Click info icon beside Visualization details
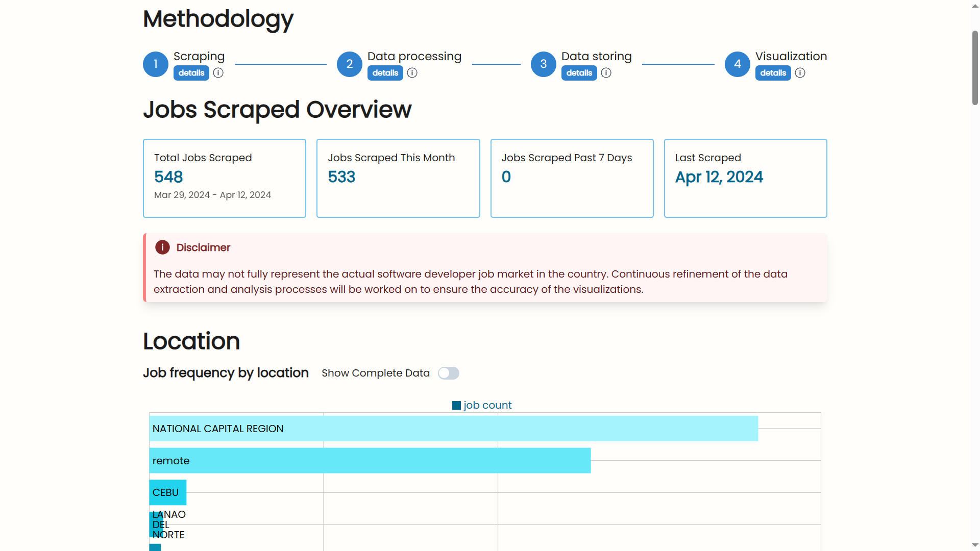This screenshot has height=551, width=980. pos(800,73)
